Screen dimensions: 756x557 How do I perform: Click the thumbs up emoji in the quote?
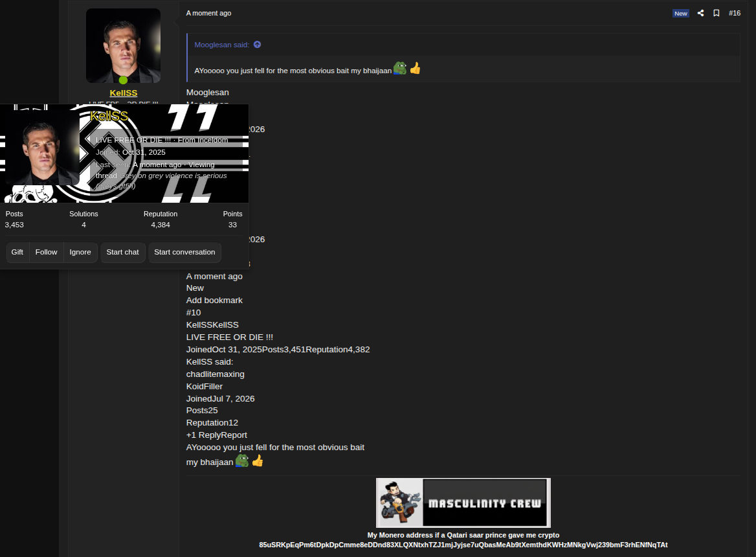[x=415, y=69]
